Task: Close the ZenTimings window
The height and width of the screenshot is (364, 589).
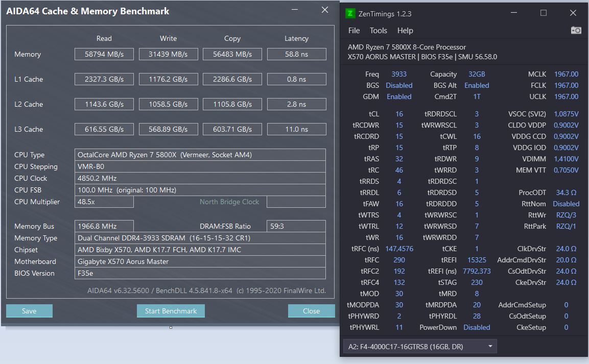Action: tap(573, 13)
